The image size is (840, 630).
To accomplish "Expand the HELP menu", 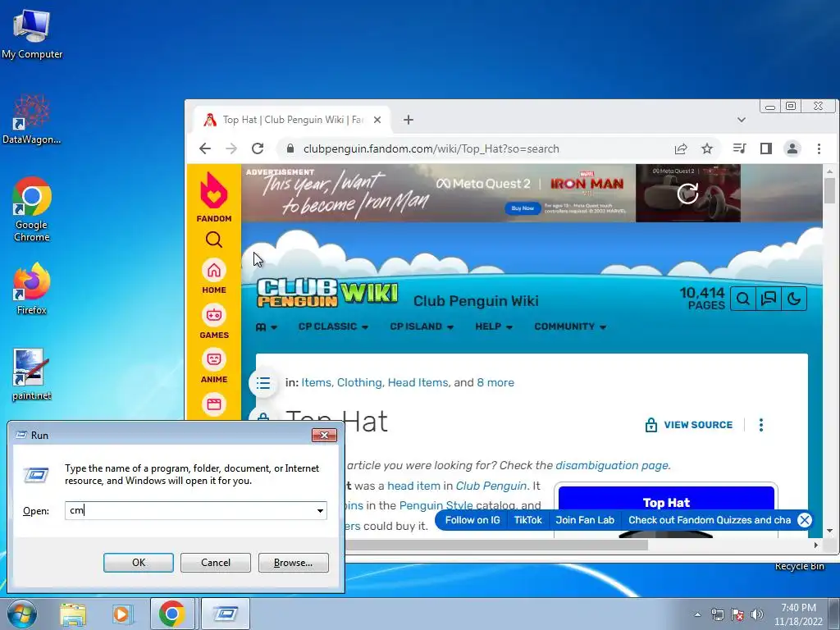I will click(494, 326).
